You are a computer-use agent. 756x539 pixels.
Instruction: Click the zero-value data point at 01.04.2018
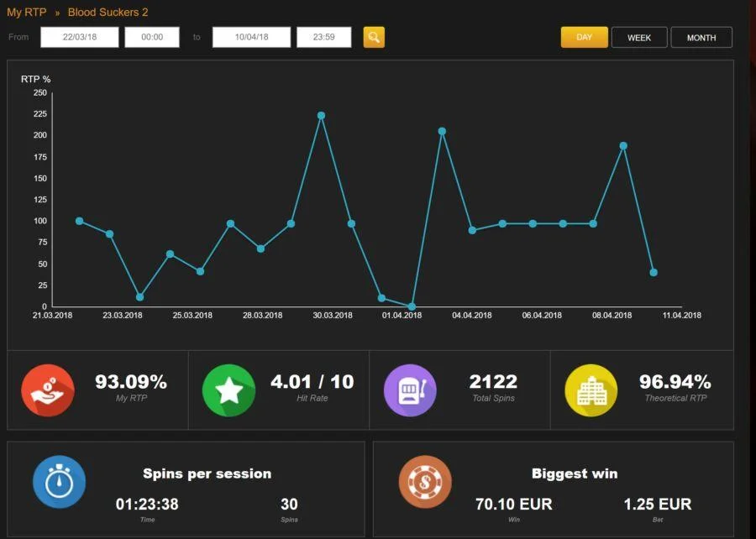pos(412,306)
